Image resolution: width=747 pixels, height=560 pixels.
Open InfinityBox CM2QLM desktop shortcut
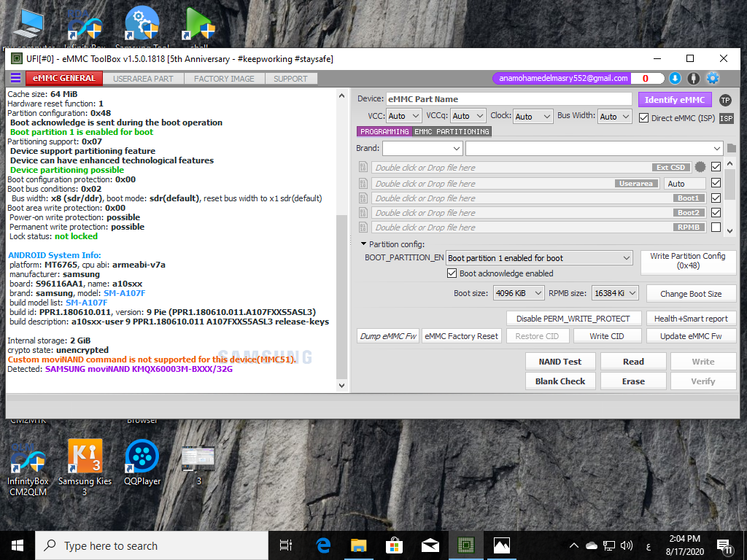28,467
